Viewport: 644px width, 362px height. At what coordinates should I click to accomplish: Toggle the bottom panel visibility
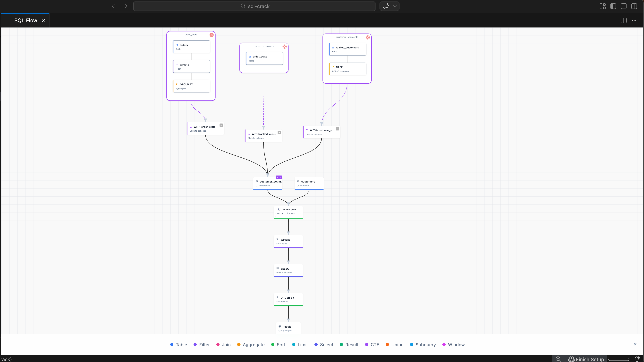point(624,6)
